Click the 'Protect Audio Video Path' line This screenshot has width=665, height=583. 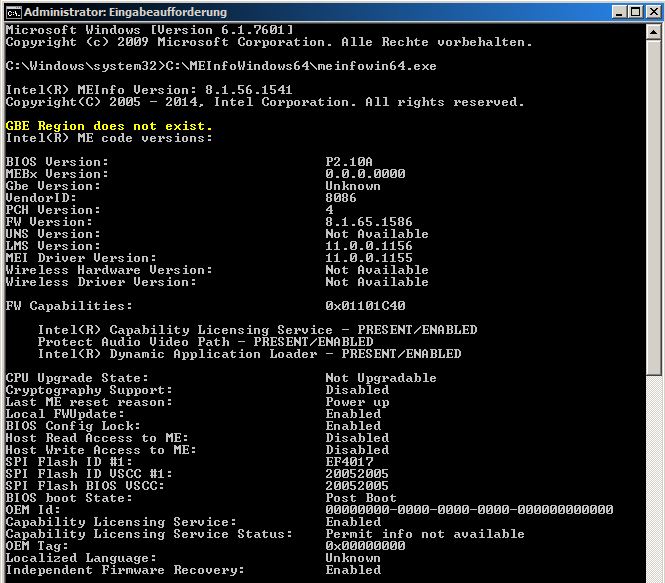click(205, 342)
